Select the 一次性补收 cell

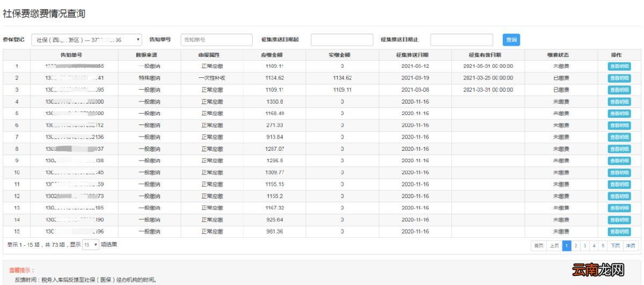212,78
